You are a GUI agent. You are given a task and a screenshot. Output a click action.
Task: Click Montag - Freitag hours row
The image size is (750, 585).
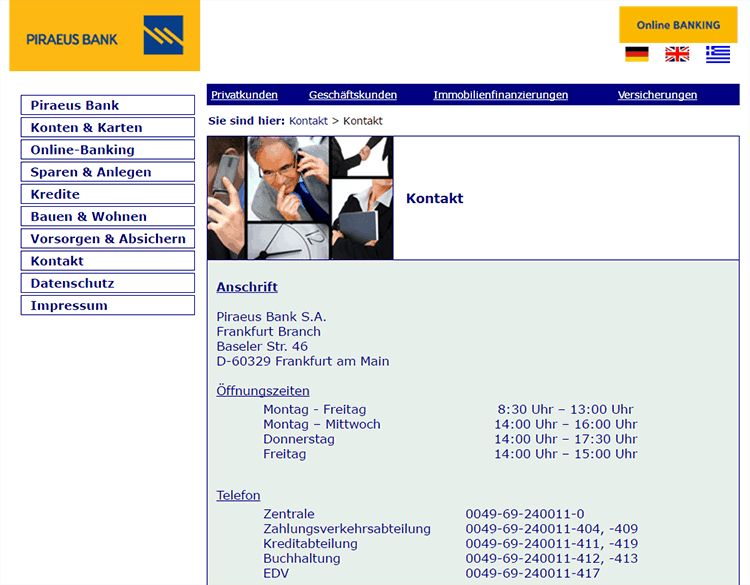click(x=450, y=409)
